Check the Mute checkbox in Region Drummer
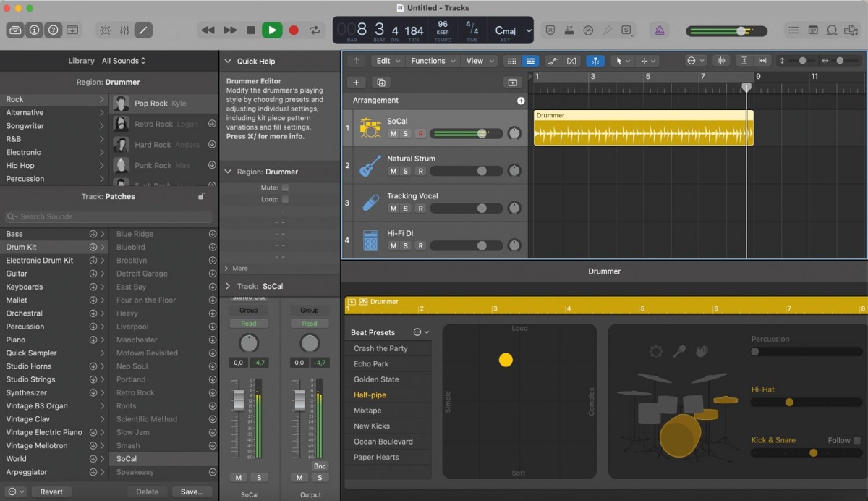868x501 pixels. click(285, 188)
